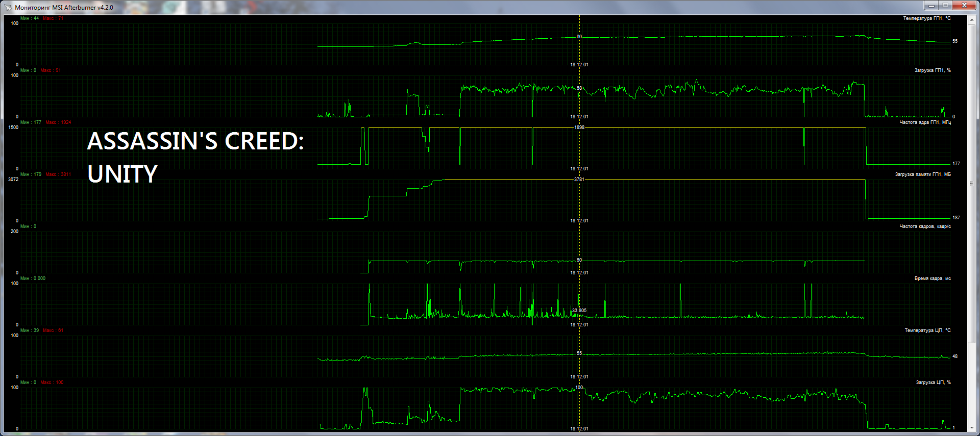Click the MSI Afterburner title bar icon
This screenshot has width=980, height=436.
click(x=8, y=8)
